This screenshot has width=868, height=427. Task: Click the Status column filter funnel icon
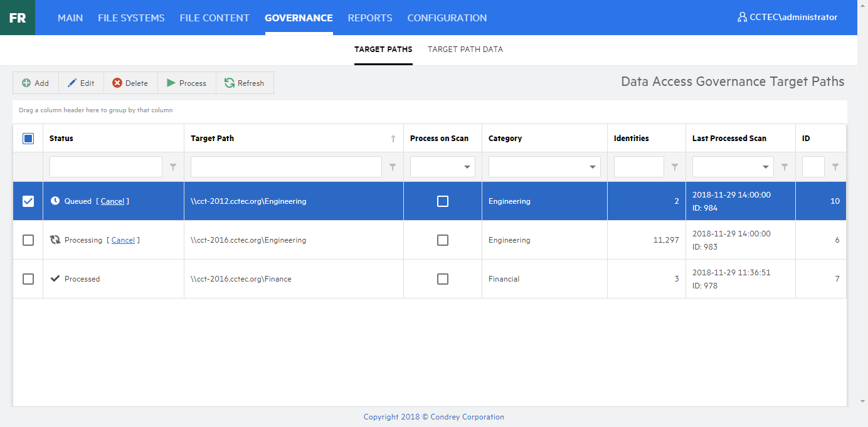point(173,167)
